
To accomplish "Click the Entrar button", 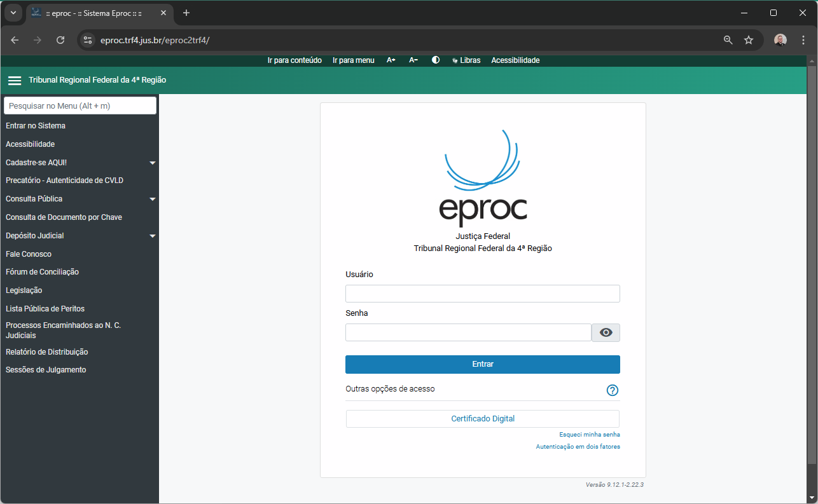I will (x=482, y=364).
